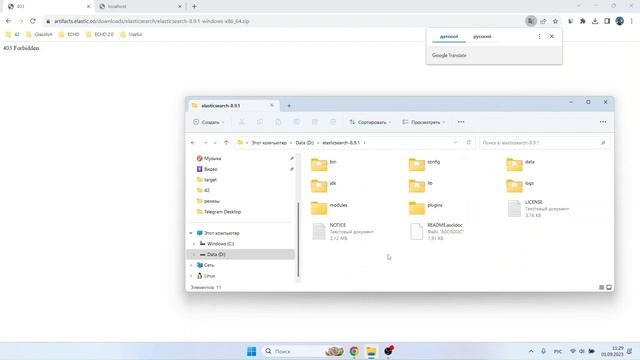Viewport: 640px width, 360px height.
Task: Open Explorer toolbar more options ellipsis
Action: click(x=461, y=122)
